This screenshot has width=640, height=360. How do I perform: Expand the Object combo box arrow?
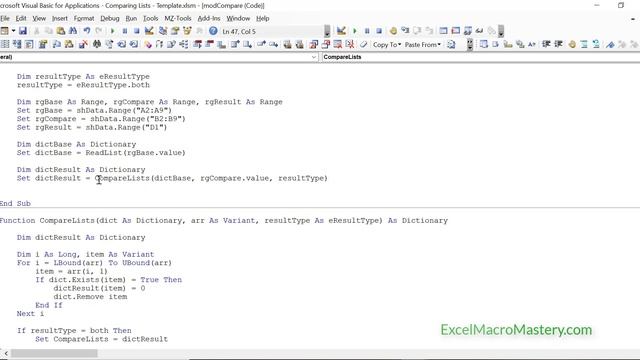pyautogui.click(x=314, y=57)
